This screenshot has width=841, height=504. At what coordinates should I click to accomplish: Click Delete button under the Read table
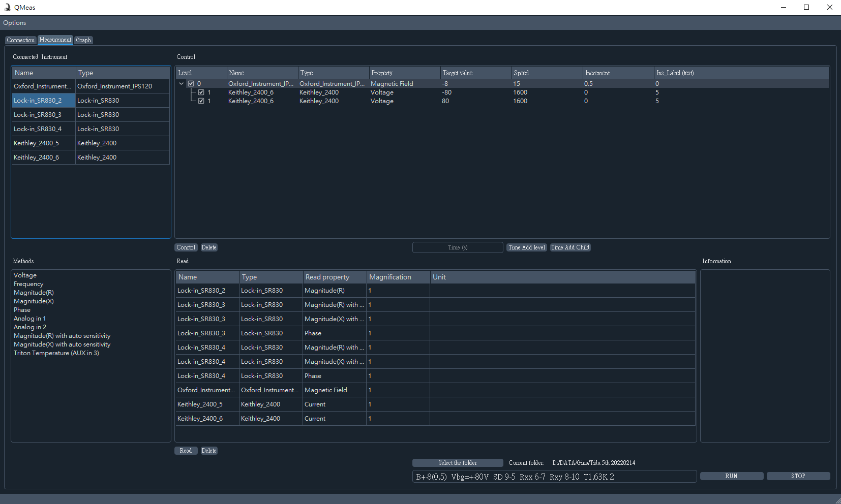click(x=209, y=451)
